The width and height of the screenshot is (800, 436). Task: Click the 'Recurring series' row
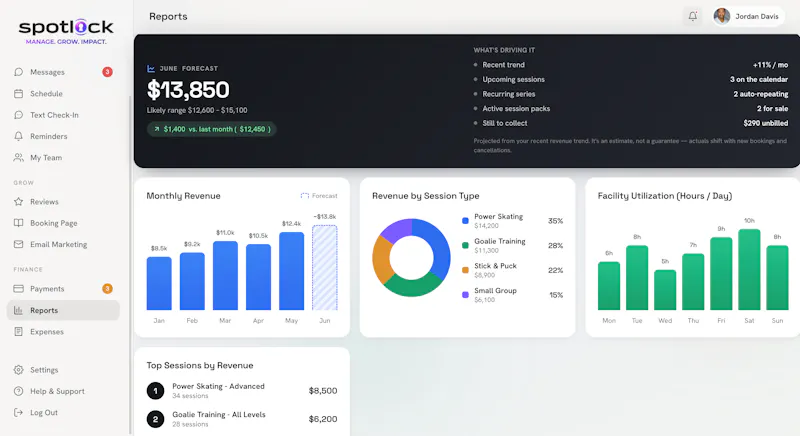tap(631, 94)
